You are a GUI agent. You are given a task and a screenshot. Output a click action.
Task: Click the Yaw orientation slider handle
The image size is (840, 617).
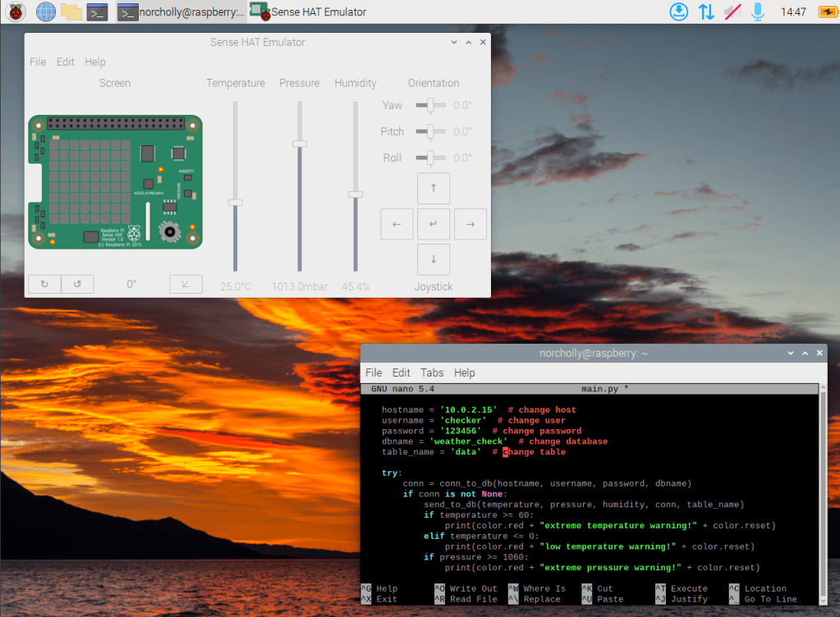(430, 105)
